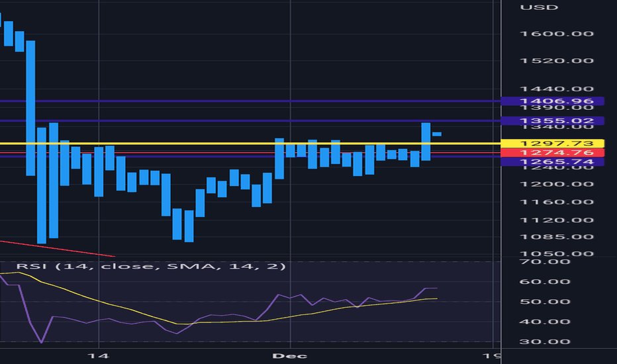This screenshot has width=617, height=364.
Task: Click the RSI 40.00 axis value
Action: (x=545, y=322)
